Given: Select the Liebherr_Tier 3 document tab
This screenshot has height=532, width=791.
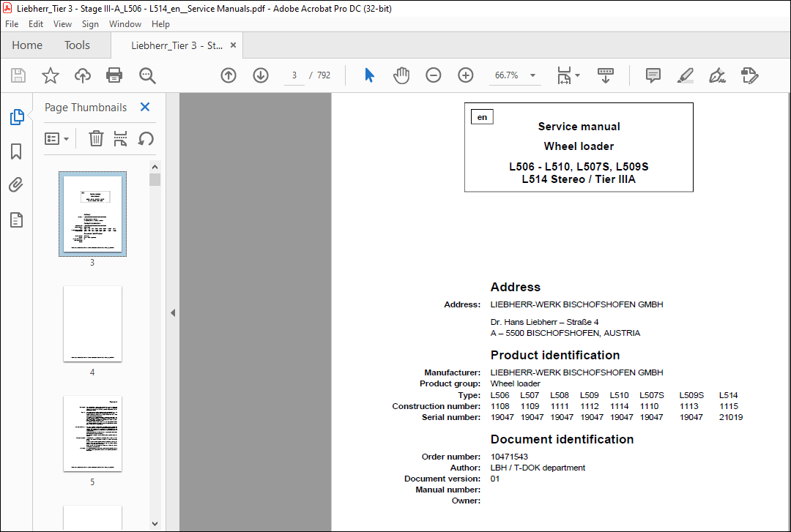Looking at the screenshot, I should [177, 45].
